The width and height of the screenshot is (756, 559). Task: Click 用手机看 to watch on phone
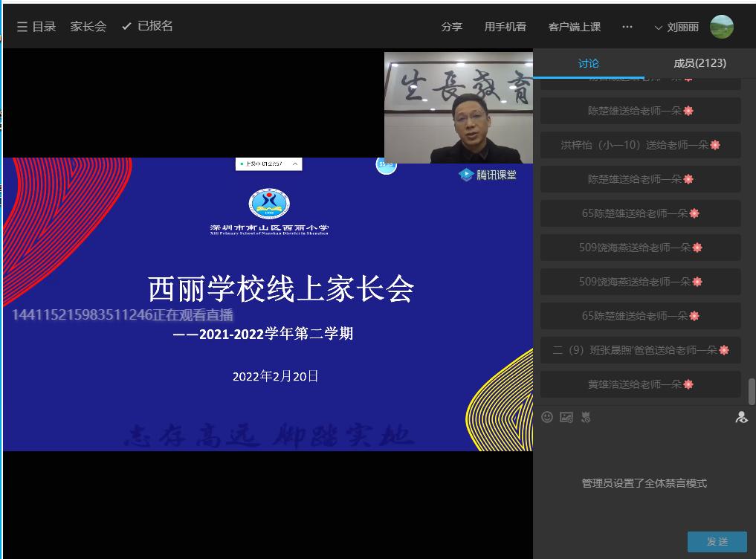(x=505, y=27)
